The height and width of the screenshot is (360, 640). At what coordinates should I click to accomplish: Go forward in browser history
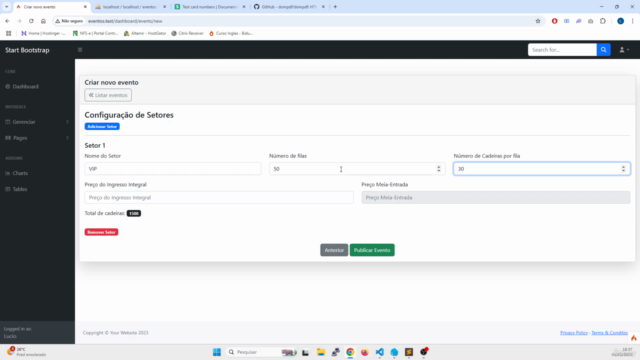(19, 21)
